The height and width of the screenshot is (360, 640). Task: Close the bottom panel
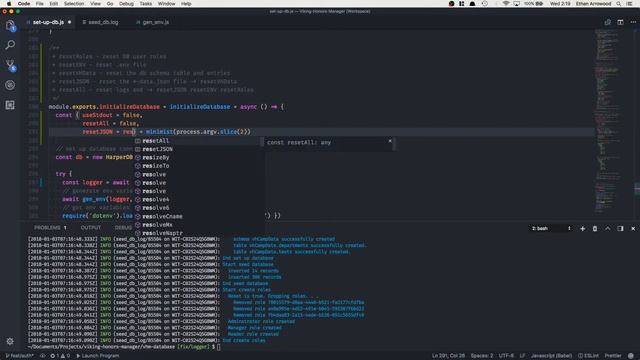(633, 229)
